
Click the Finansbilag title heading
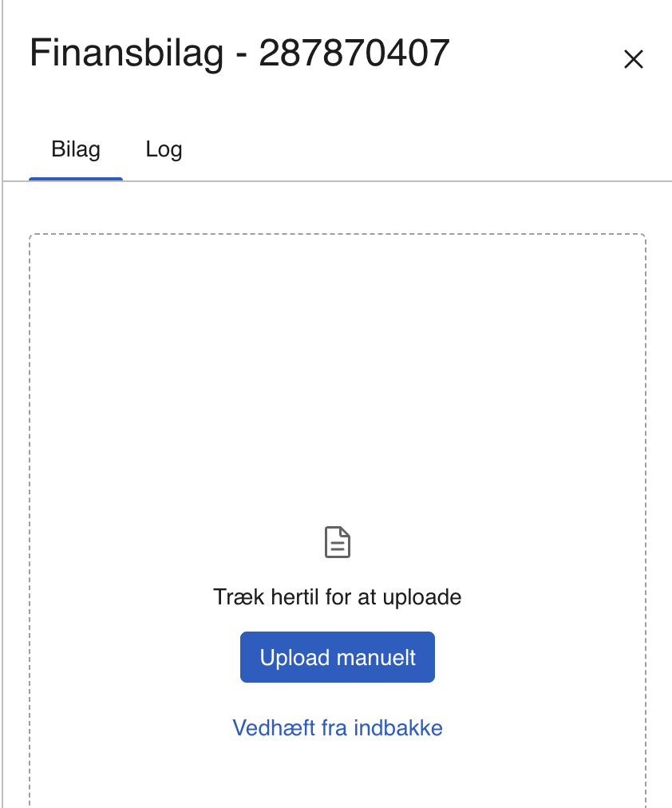click(x=239, y=53)
